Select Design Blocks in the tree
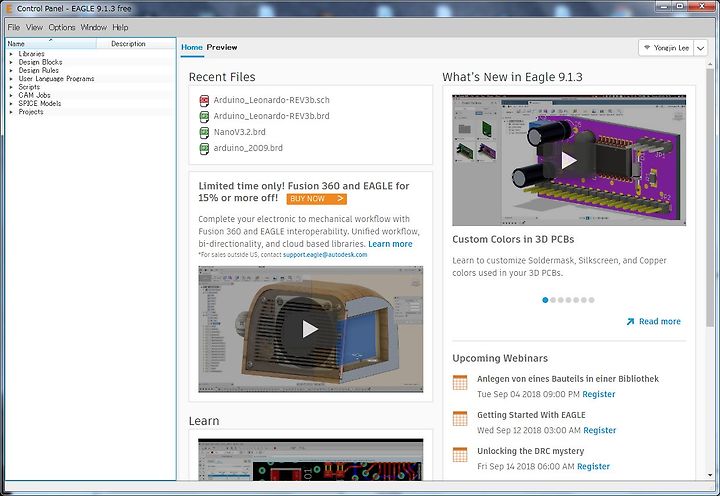 point(40,62)
